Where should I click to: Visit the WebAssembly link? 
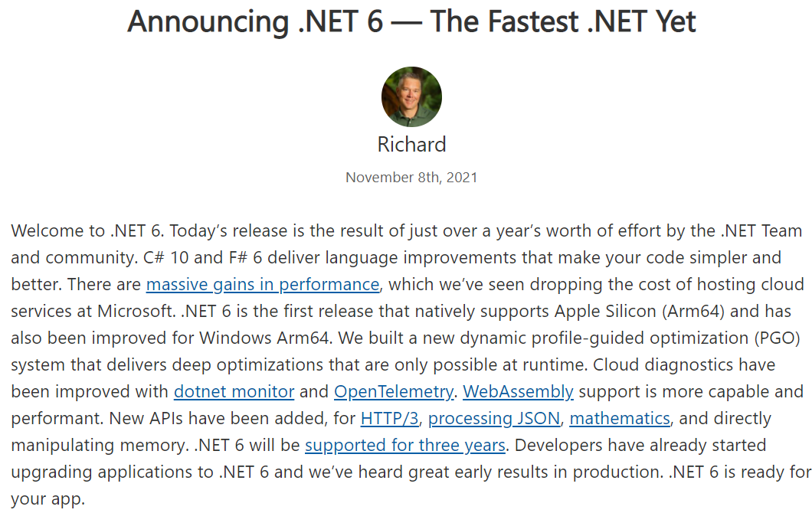coord(518,391)
